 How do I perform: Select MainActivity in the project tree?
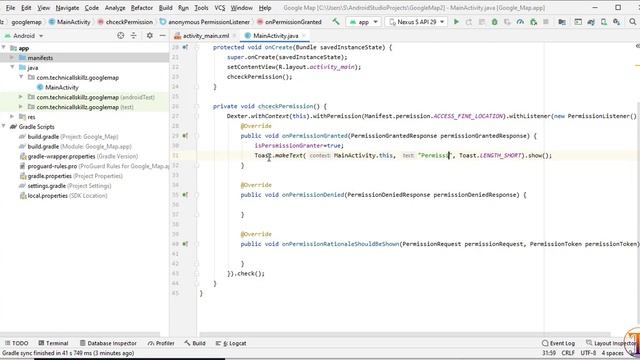coord(58,87)
